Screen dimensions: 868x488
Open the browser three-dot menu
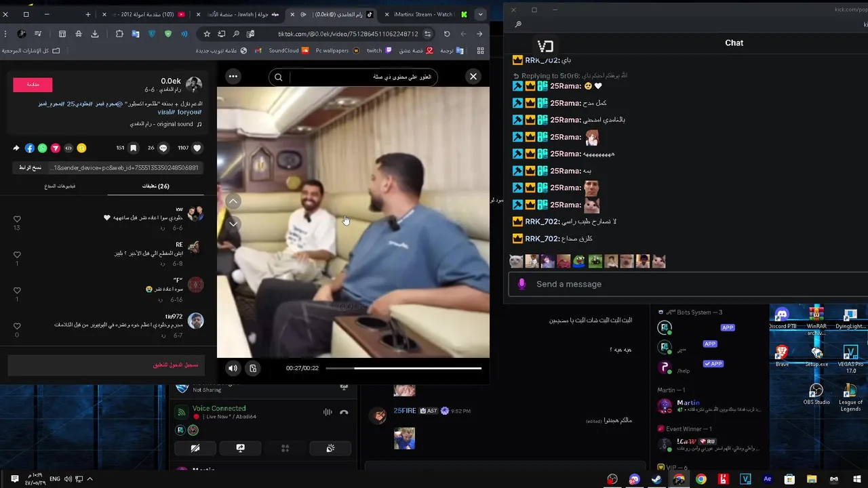tap(7, 34)
